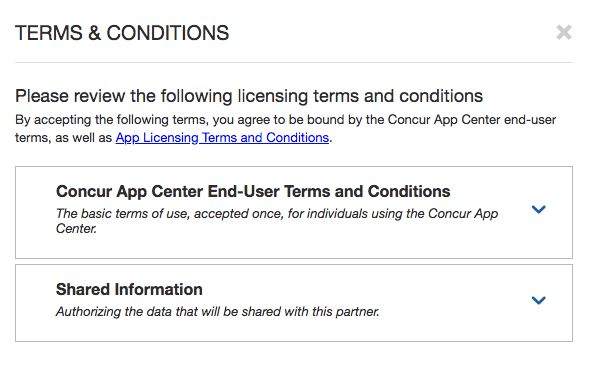Click blank left margin of End-User Terms panel

point(36,212)
